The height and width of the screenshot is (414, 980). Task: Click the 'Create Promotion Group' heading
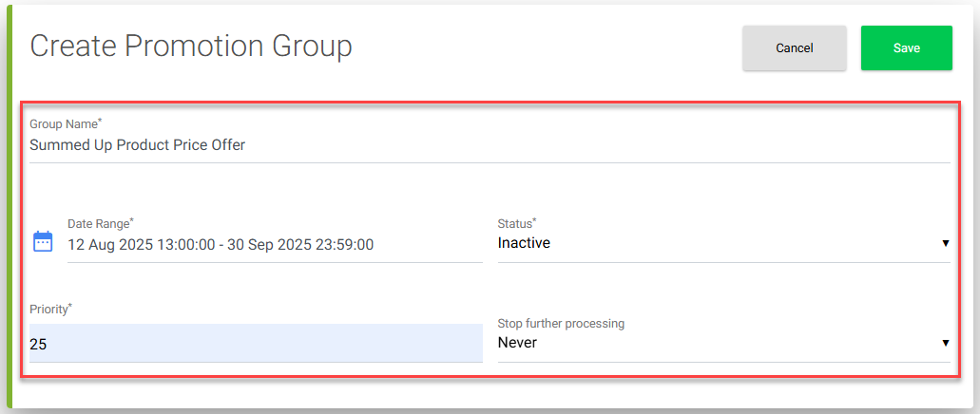(191, 47)
